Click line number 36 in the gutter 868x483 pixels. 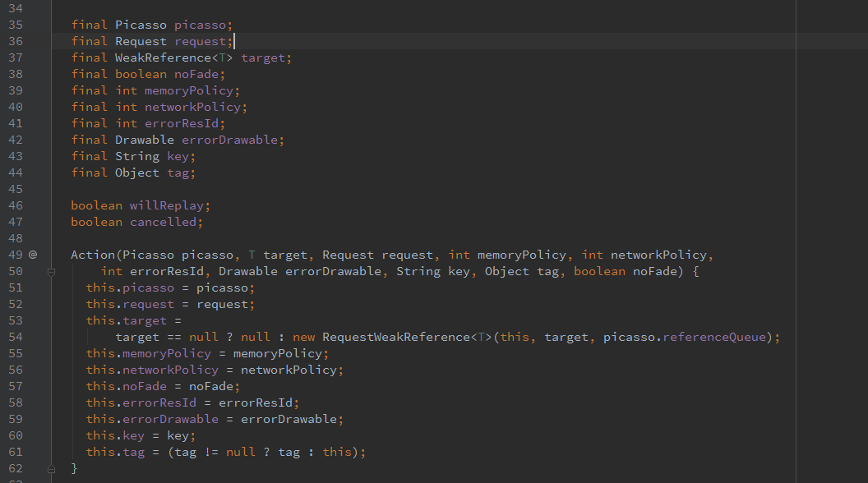tap(16, 42)
